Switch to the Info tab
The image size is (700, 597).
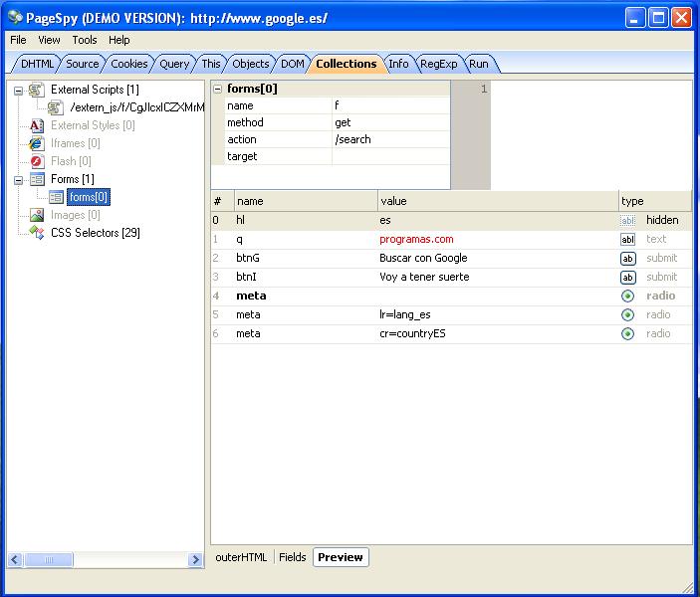click(x=398, y=64)
